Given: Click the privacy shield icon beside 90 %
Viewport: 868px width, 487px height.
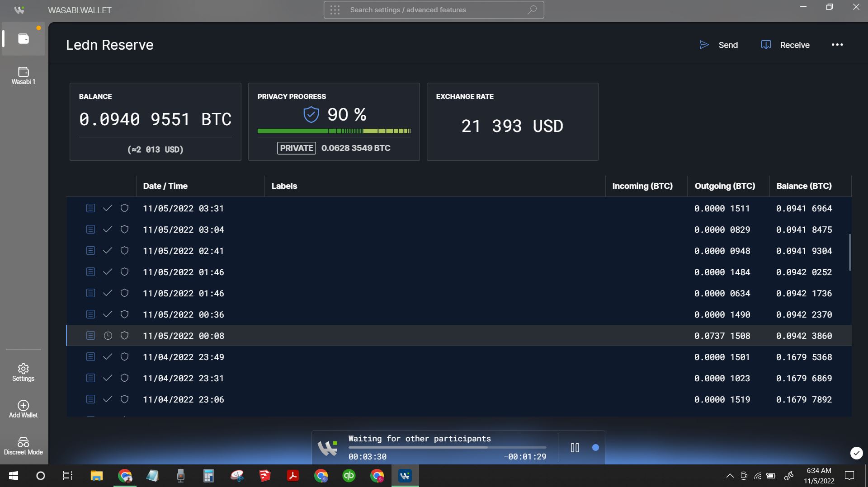Looking at the screenshot, I should 311,114.
